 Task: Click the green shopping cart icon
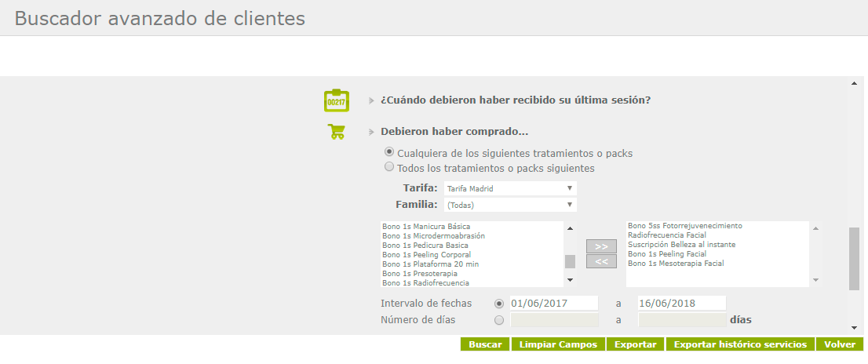[336, 132]
